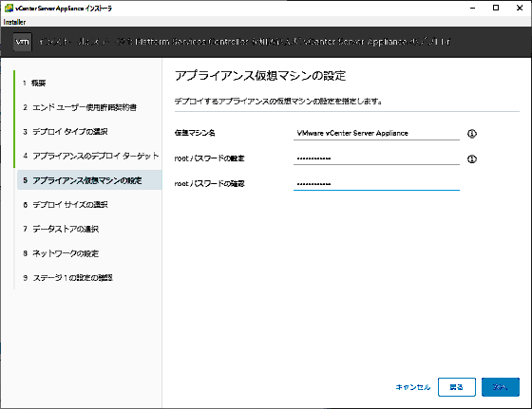
Task: Select step 8 ネットワークの設定
Action: pyautogui.click(x=61, y=253)
